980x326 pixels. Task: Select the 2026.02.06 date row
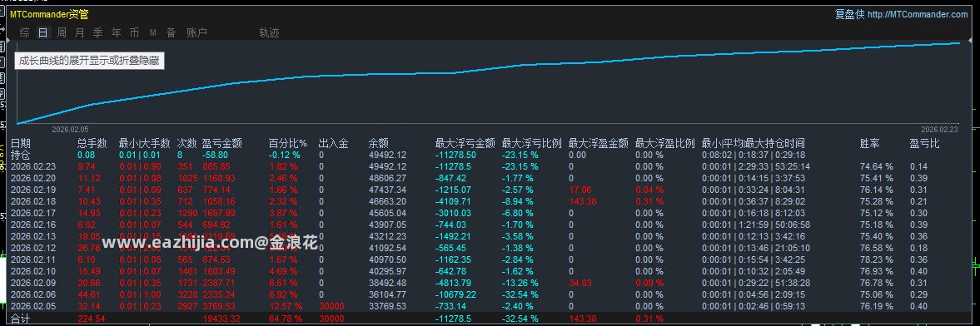[34, 294]
